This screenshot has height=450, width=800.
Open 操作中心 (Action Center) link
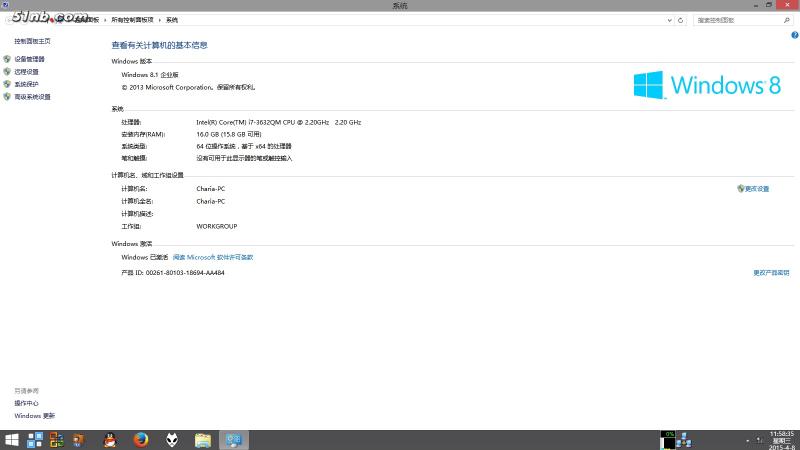pyautogui.click(x=26, y=404)
